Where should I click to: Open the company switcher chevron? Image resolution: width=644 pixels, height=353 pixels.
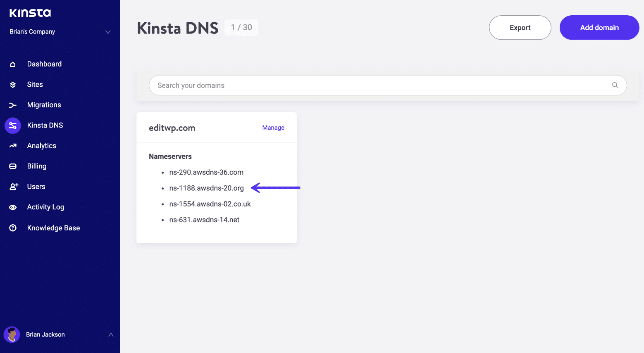(x=107, y=32)
